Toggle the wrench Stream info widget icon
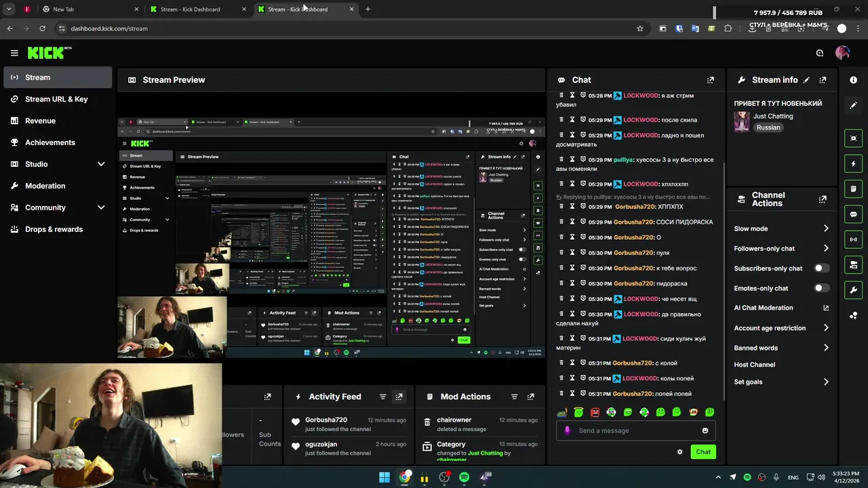This screenshot has height=488, width=868. click(853, 290)
